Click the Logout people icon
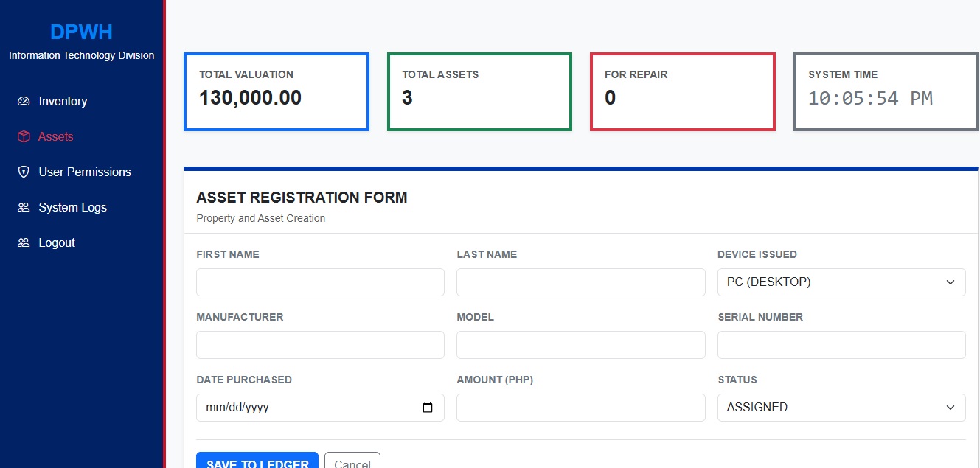The width and height of the screenshot is (980, 468). click(24, 242)
